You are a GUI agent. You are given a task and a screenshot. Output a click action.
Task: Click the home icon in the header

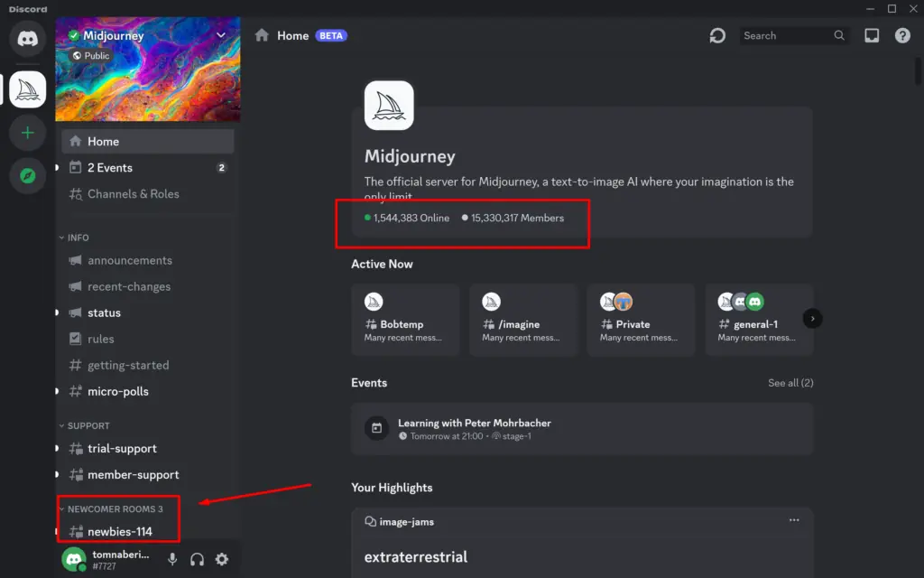tap(263, 35)
